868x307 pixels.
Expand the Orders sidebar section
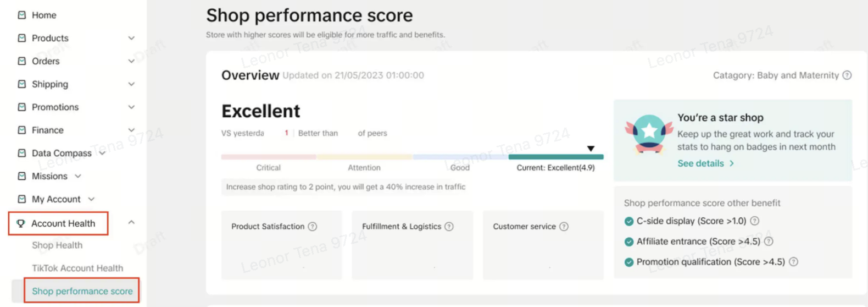coord(131,61)
